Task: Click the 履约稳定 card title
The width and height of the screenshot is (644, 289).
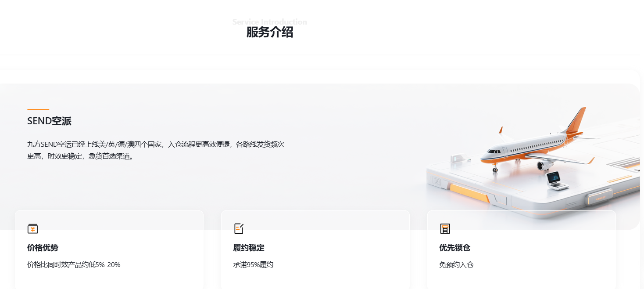Action: click(x=249, y=248)
